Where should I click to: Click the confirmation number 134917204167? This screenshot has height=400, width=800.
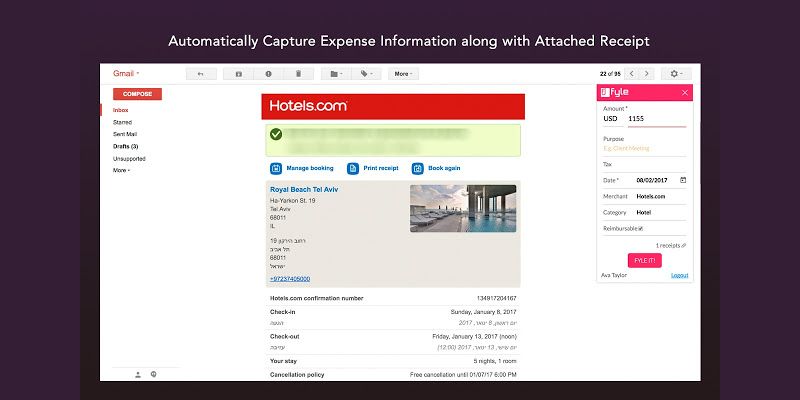(x=496, y=298)
